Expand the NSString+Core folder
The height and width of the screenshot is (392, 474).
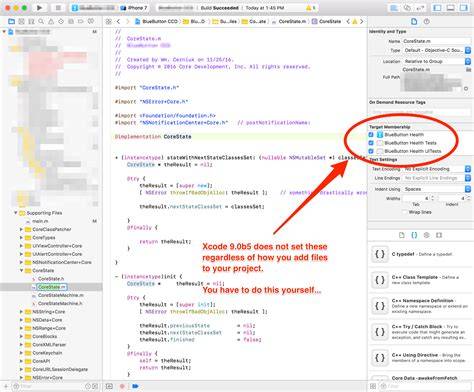click(21, 312)
